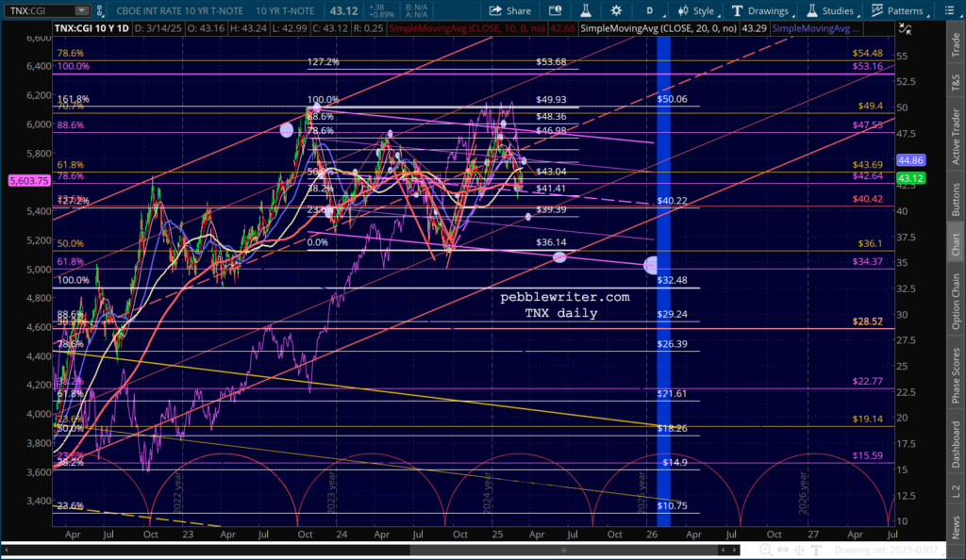Image resolution: width=966 pixels, height=560 pixels.
Task: Click the scrollbar far-left scroll arrow
Action: click(7, 551)
